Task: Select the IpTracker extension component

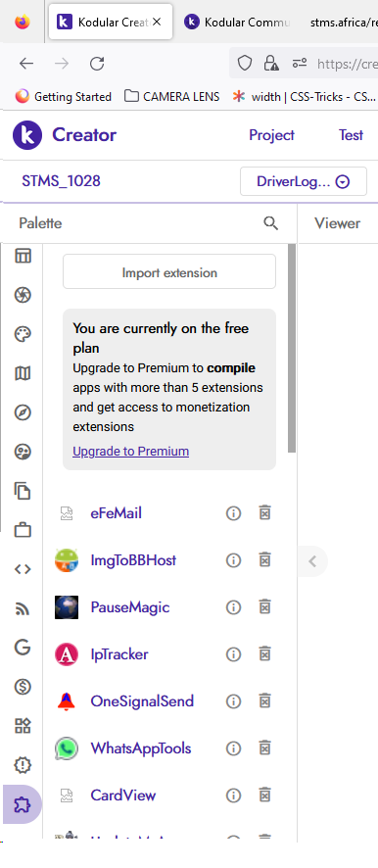Action: click(119, 654)
